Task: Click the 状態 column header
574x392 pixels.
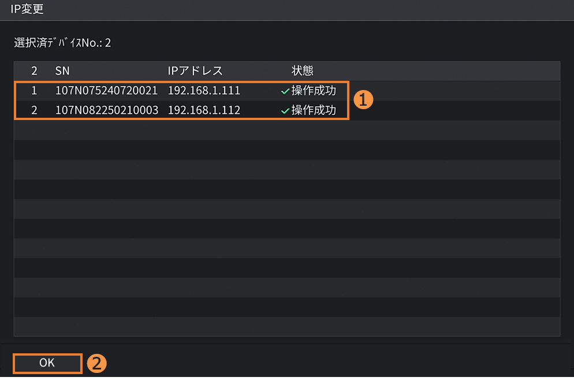Action: [303, 71]
